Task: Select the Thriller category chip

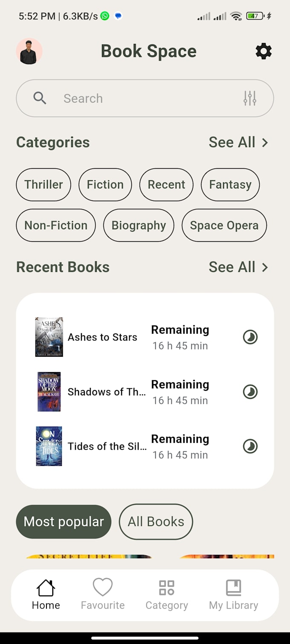Action: 43,185
